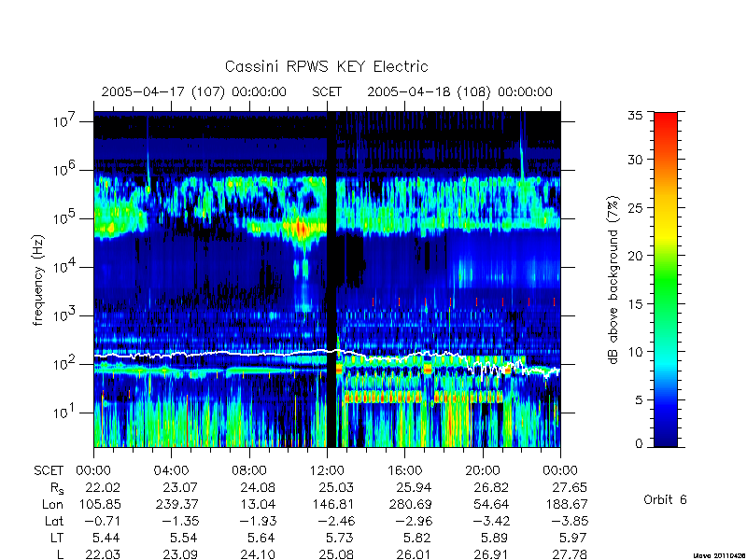The image size is (747, 560).
Task: Select the L value '25.08'
Action: point(336,554)
